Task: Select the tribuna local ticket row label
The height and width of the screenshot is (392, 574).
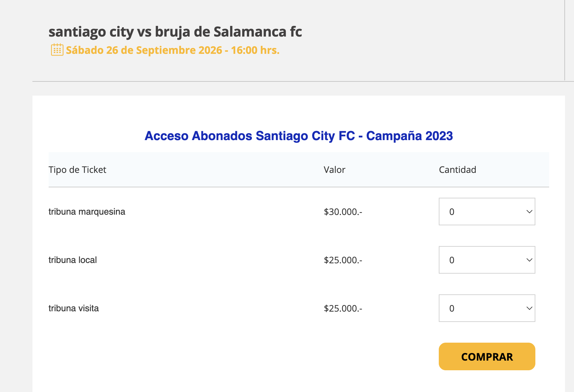Action: [x=72, y=260]
